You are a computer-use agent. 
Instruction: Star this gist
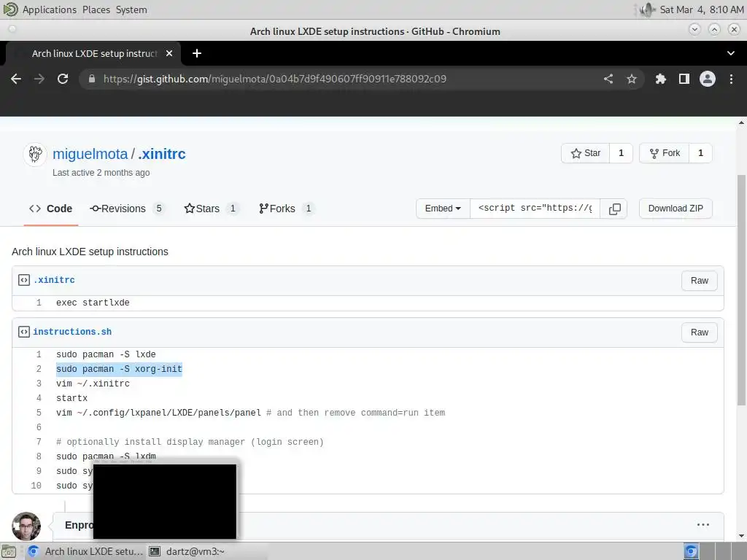[x=586, y=153]
